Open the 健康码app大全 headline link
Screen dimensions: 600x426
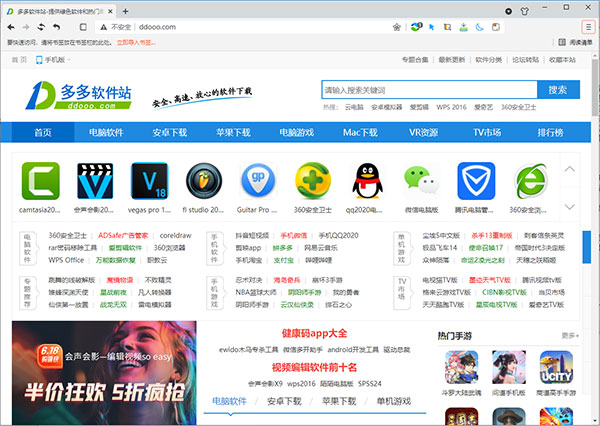pyautogui.click(x=314, y=333)
